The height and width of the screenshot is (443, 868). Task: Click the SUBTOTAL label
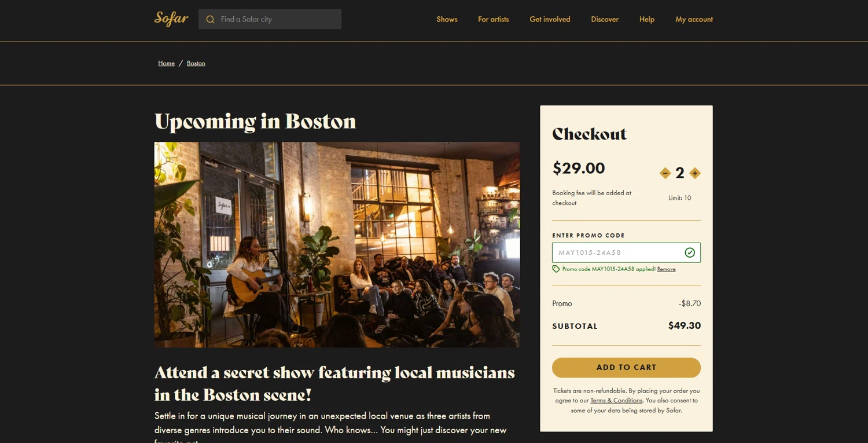[575, 326]
